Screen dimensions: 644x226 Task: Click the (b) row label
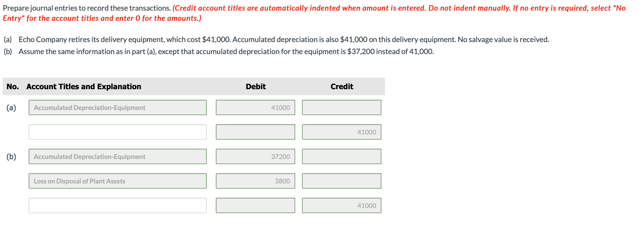(12, 157)
